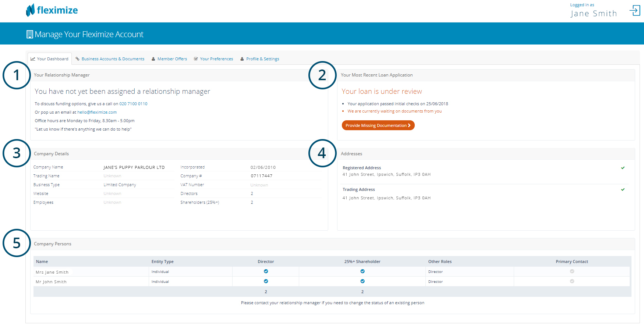Click Director check for Mrs Jane Smith
Viewport: 644px width, 327px height.
point(266,271)
